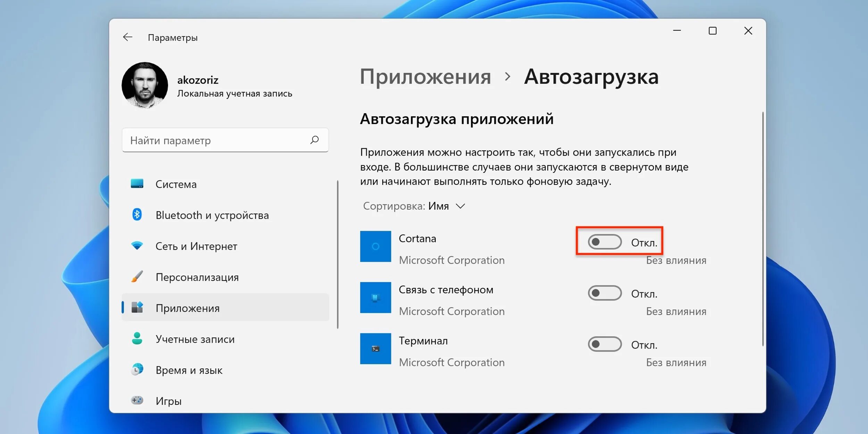Select Персонализация in the sidebar
The width and height of the screenshot is (868, 434).
[225, 277]
